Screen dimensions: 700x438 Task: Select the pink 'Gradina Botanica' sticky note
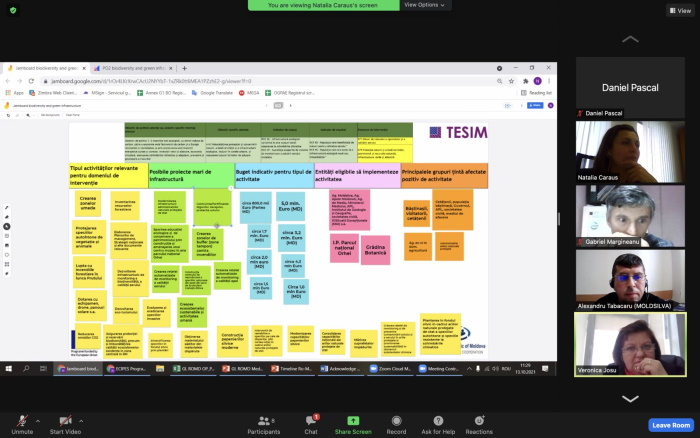pyautogui.click(x=375, y=250)
